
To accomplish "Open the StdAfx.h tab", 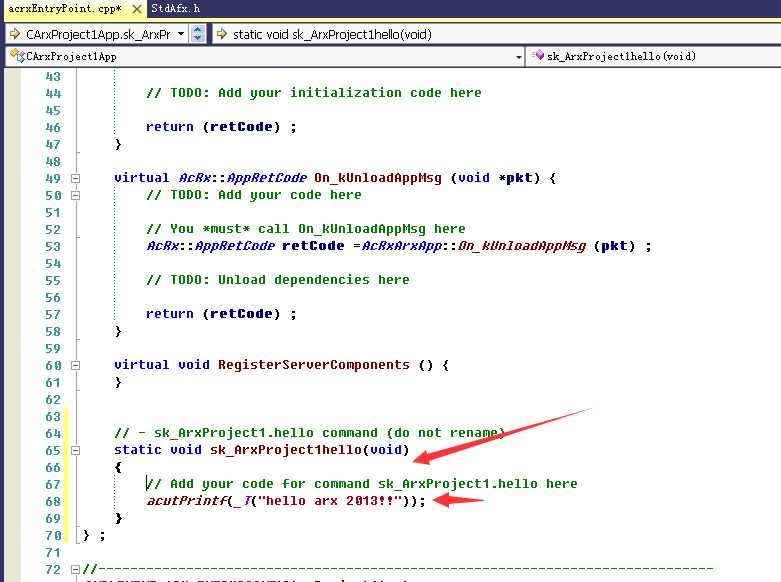I will click(x=175, y=8).
